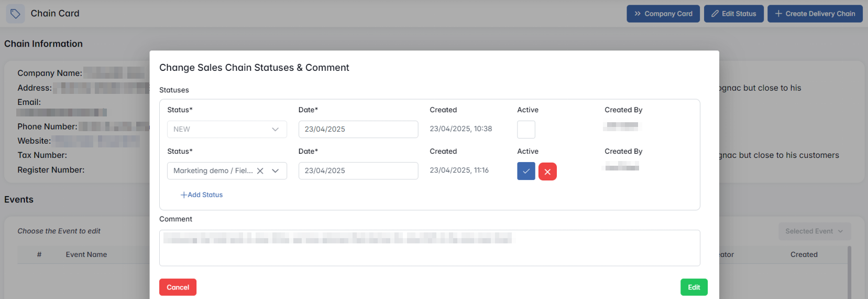The height and width of the screenshot is (299, 868).
Task: Click the Chain Card tag icon
Action: 15,14
